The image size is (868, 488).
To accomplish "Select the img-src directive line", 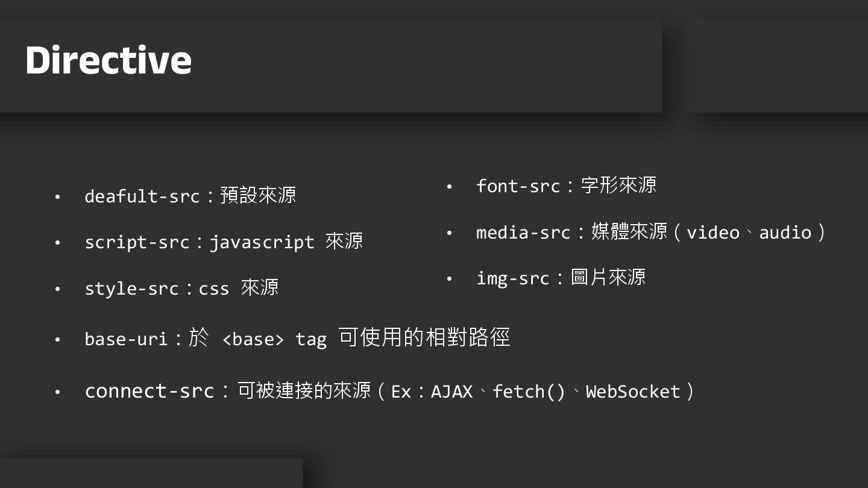I will pyautogui.click(x=561, y=278).
